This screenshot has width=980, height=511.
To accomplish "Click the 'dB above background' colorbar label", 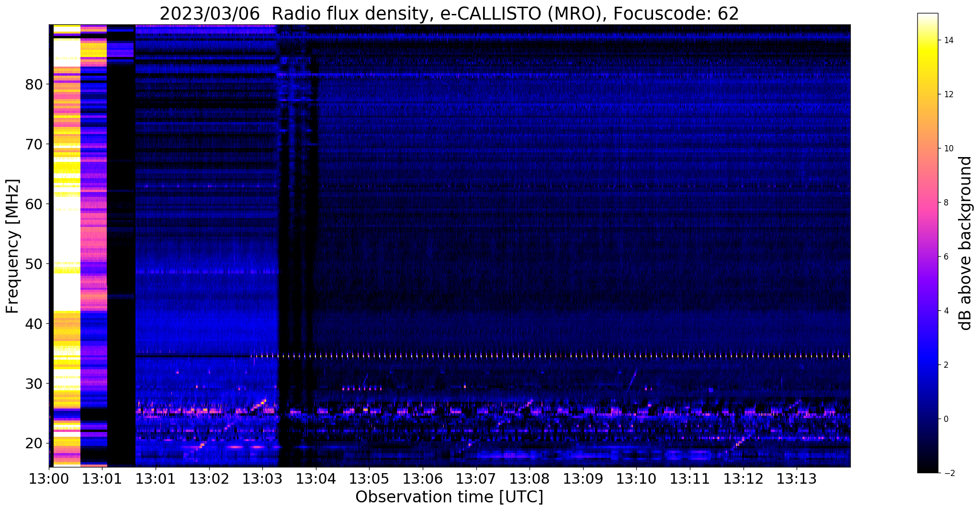I will [966, 243].
